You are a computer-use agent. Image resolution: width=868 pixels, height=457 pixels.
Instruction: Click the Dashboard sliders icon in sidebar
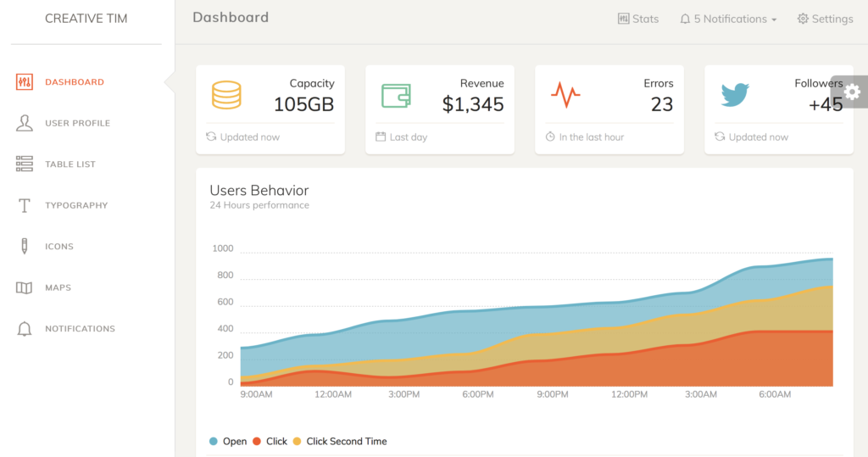tap(25, 82)
